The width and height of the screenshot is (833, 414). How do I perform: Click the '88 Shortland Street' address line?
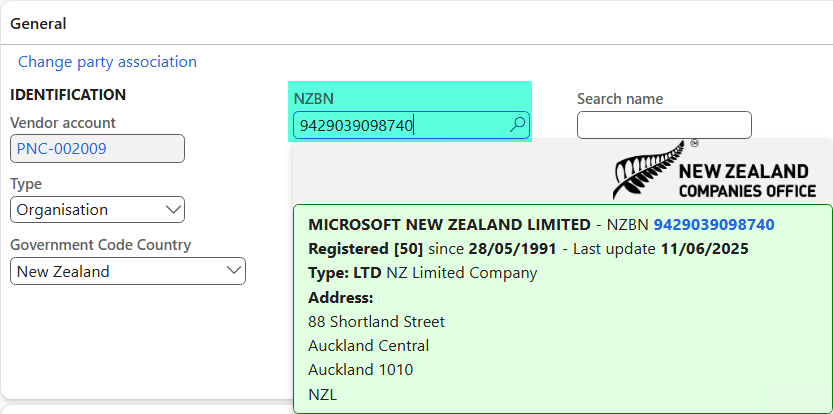(376, 322)
